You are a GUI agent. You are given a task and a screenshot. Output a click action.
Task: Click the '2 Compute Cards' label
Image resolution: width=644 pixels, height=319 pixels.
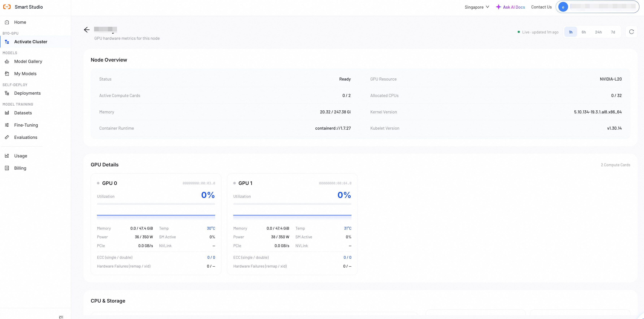[x=615, y=165]
